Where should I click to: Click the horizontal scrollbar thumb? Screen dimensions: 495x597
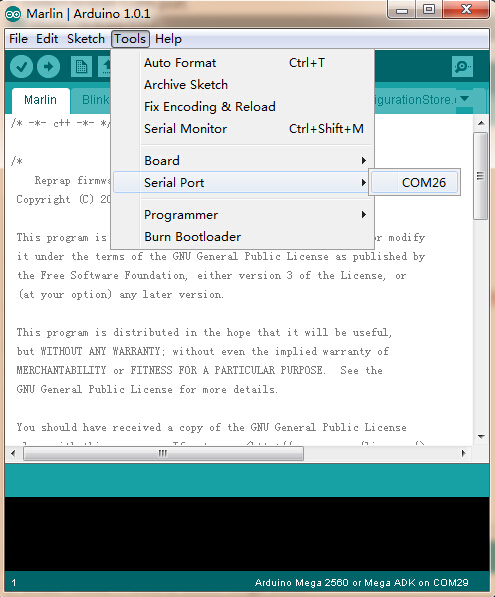point(163,453)
